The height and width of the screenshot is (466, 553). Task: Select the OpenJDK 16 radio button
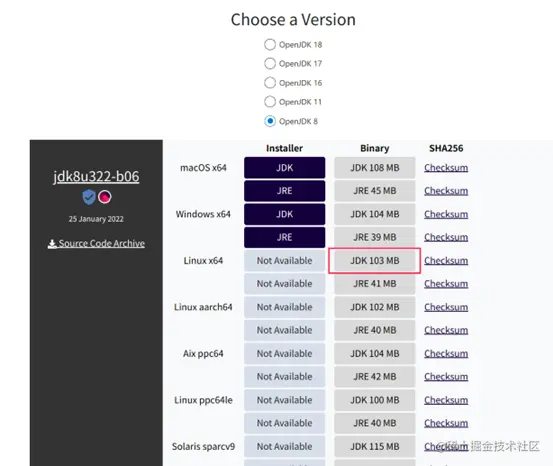[270, 83]
